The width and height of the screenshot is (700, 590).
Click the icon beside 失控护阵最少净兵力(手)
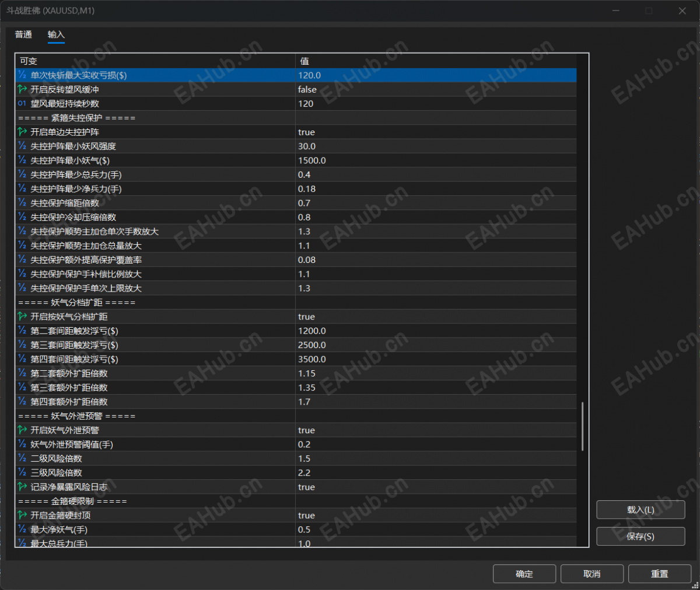point(22,189)
